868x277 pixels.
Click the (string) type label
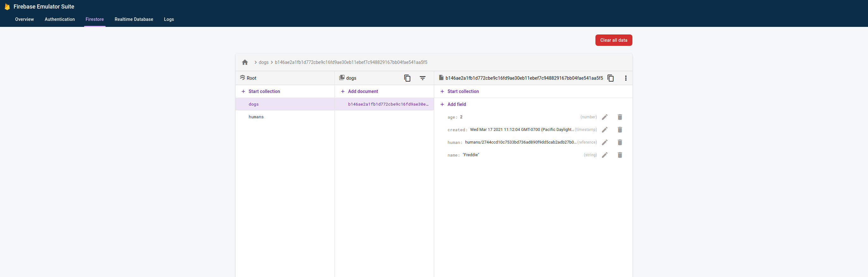[x=590, y=155]
